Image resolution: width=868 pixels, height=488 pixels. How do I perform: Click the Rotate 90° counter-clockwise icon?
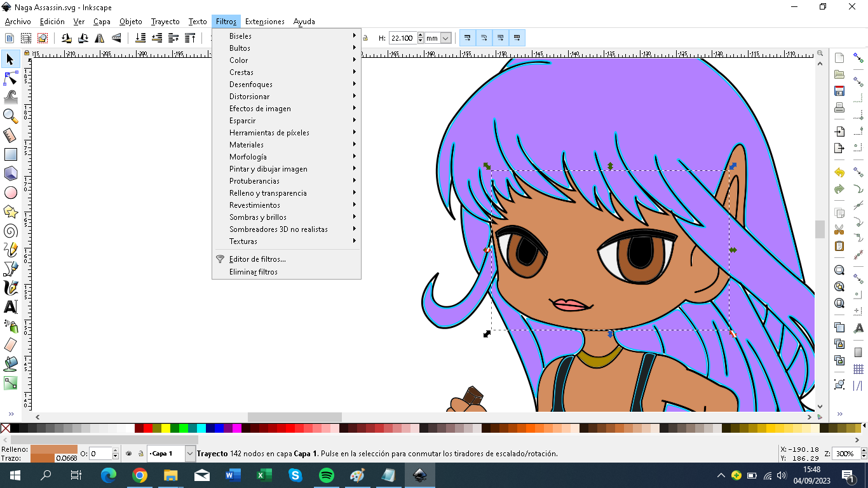pyautogui.click(x=67, y=38)
